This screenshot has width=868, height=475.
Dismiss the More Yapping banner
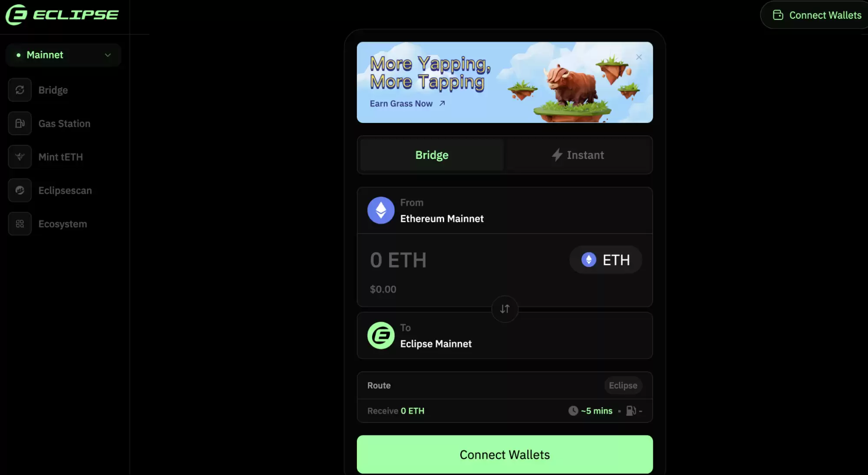639,57
